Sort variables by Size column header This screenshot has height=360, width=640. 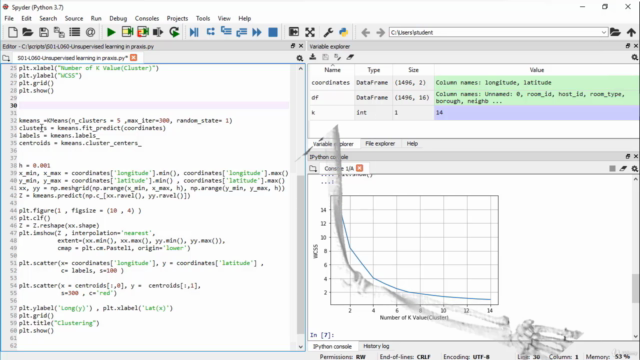tap(413, 70)
